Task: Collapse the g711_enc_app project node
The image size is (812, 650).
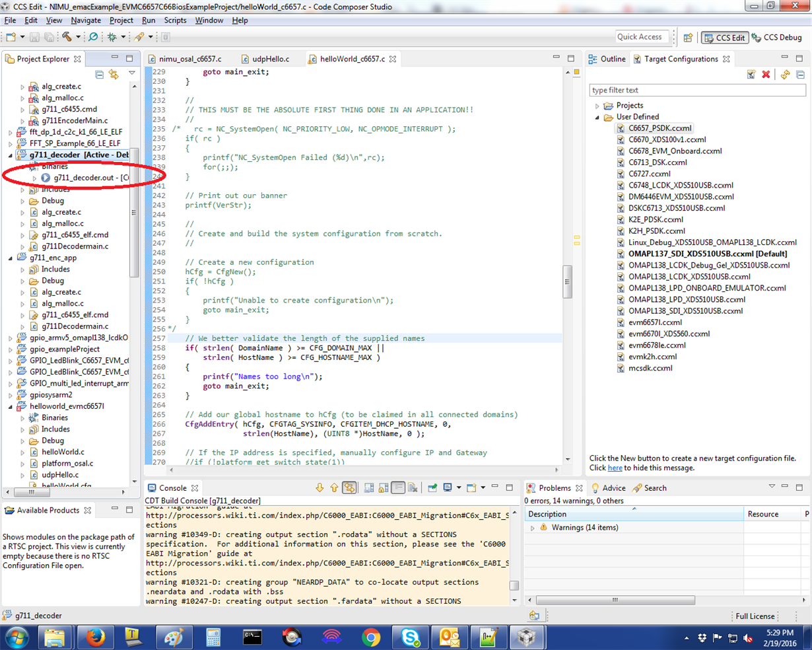Action: tap(11, 258)
